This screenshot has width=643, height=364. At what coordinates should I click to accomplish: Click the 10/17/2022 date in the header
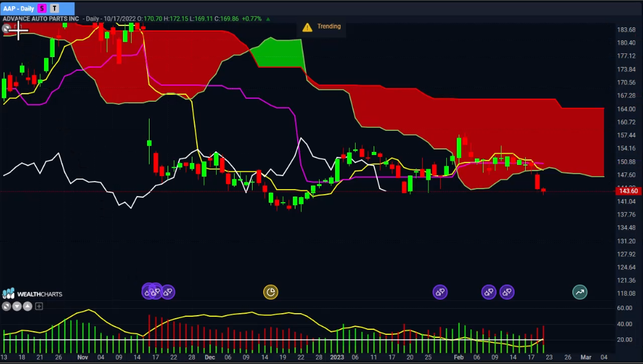point(120,19)
